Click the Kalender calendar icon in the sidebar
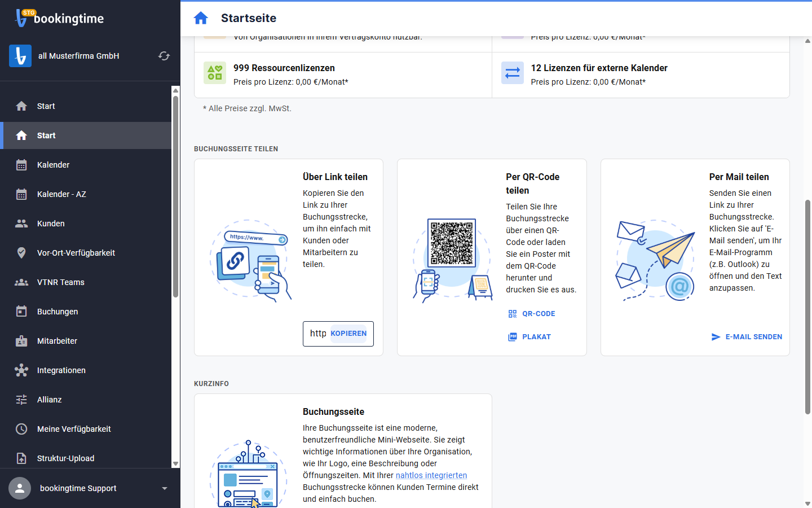Image resolution: width=812 pixels, height=508 pixels. (21, 165)
